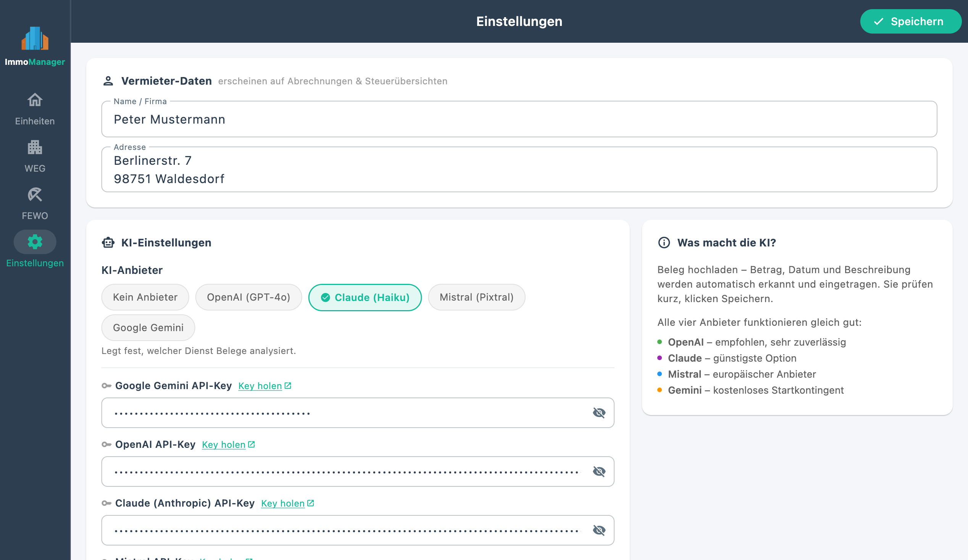The image size is (968, 560).
Task: Select Mistral (Pixtral) provider chip
Action: tap(477, 297)
